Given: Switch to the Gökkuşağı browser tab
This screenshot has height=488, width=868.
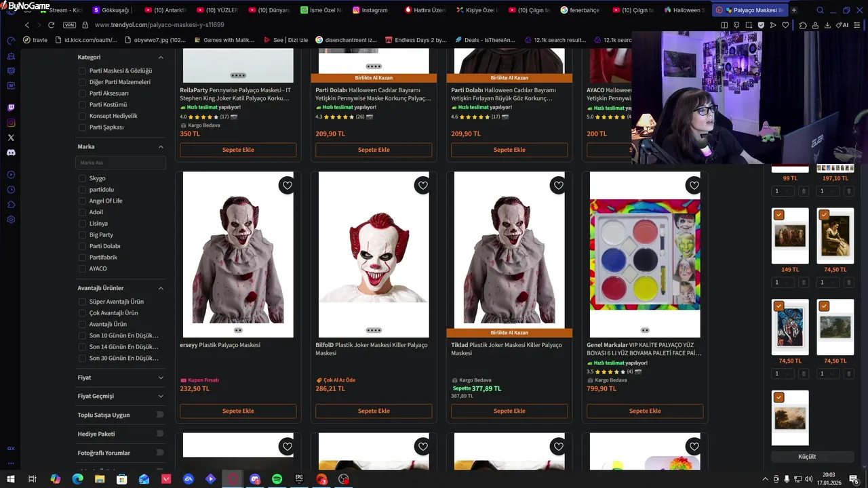Looking at the screenshot, I should coord(114,10).
